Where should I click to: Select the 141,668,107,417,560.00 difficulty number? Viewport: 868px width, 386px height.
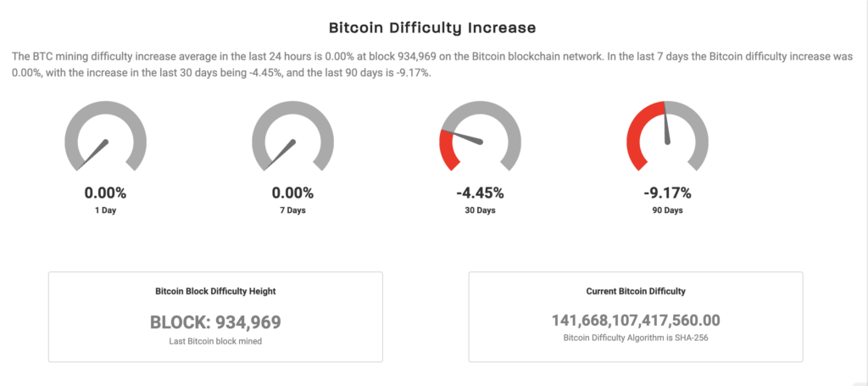(x=636, y=320)
